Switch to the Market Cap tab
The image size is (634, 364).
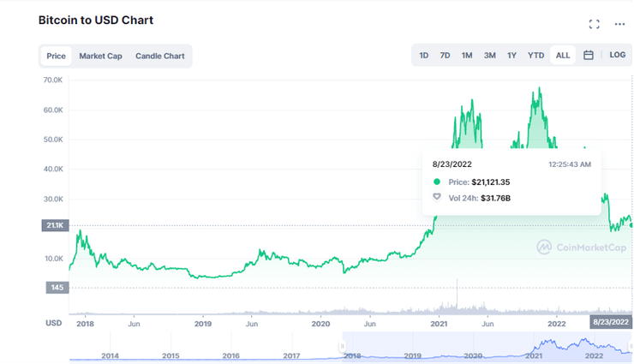pos(100,57)
